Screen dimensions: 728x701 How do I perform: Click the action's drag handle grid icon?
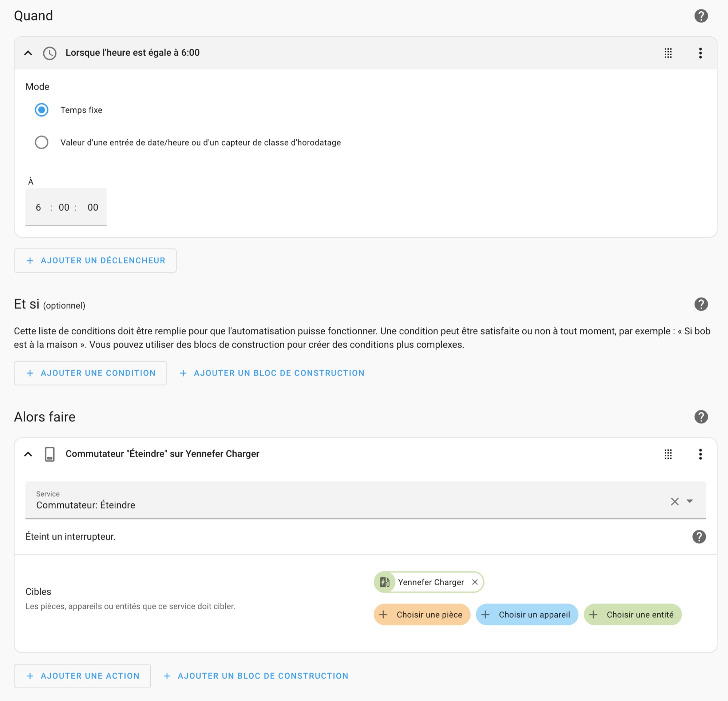coord(668,454)
